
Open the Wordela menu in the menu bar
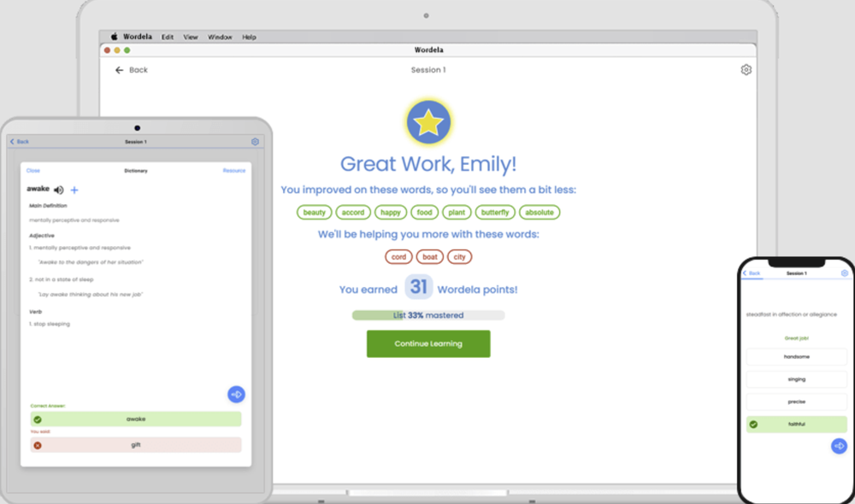point(137,37)
